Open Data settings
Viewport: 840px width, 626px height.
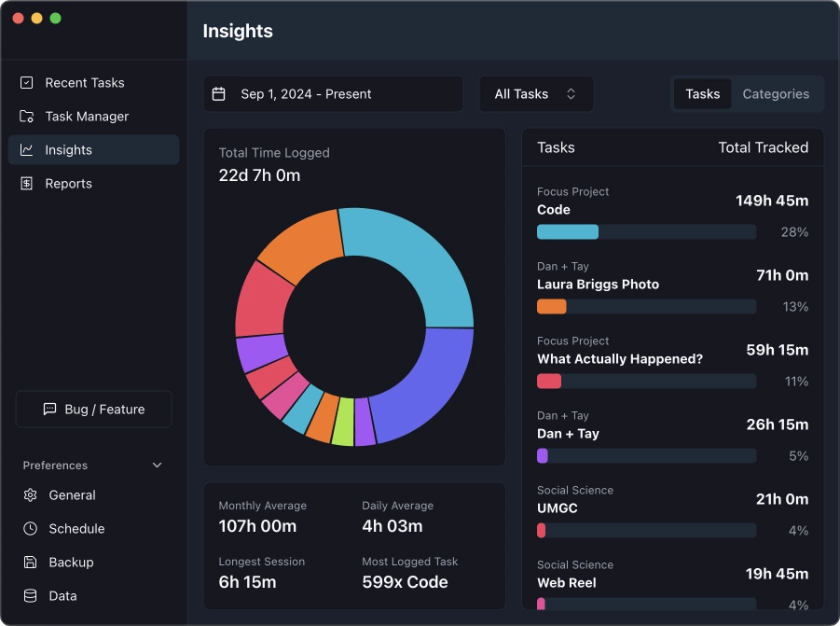click(x=62, y=596)
